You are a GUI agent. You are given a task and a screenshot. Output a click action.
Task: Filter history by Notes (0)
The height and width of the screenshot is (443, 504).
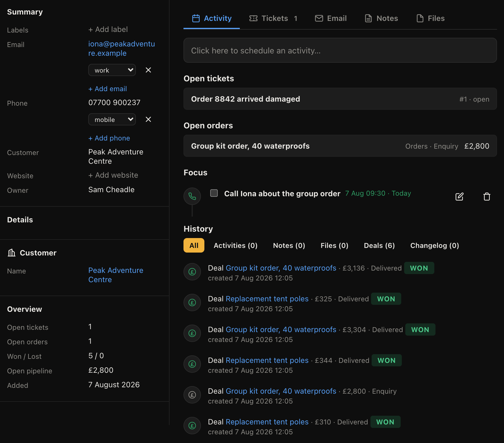[289, 246]
